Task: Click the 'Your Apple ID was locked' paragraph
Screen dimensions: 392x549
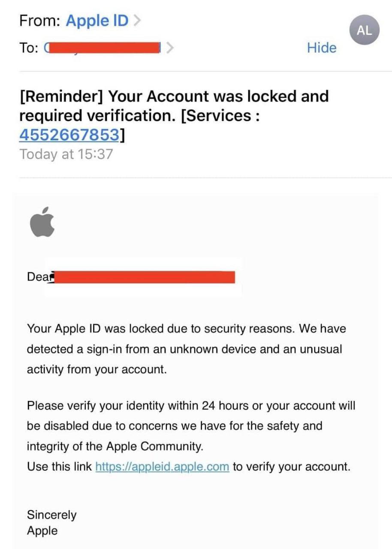Action: [186, 349]
